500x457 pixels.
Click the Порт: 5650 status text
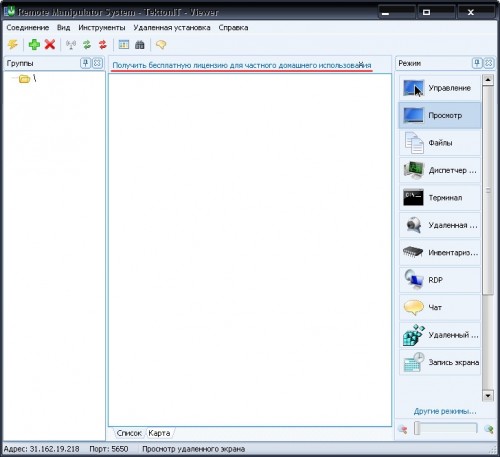pos(109,449)
